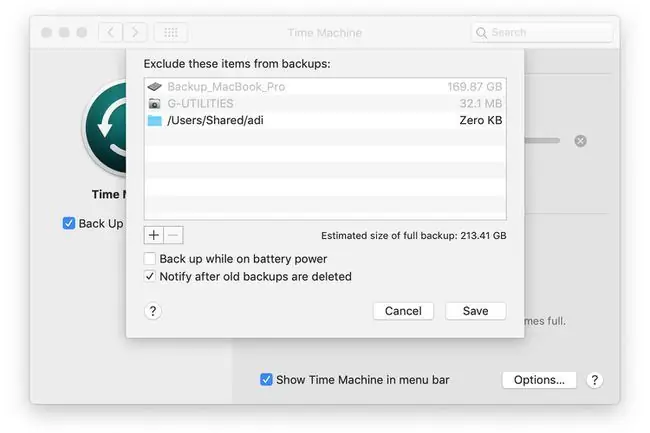Toggle Back Up Automatically checkbox
This screenshot has height=433, width=650.
tap(69, 223)
